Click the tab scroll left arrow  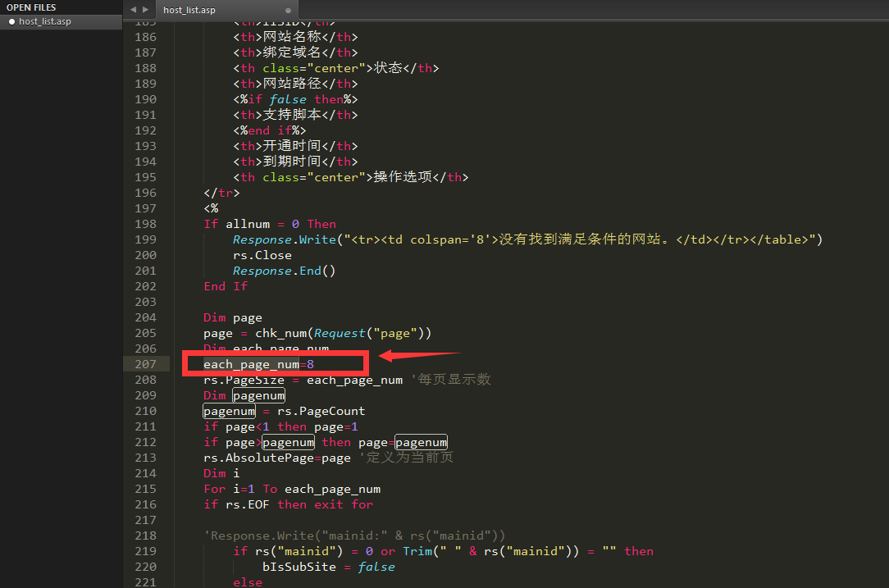tap(133, 9)
